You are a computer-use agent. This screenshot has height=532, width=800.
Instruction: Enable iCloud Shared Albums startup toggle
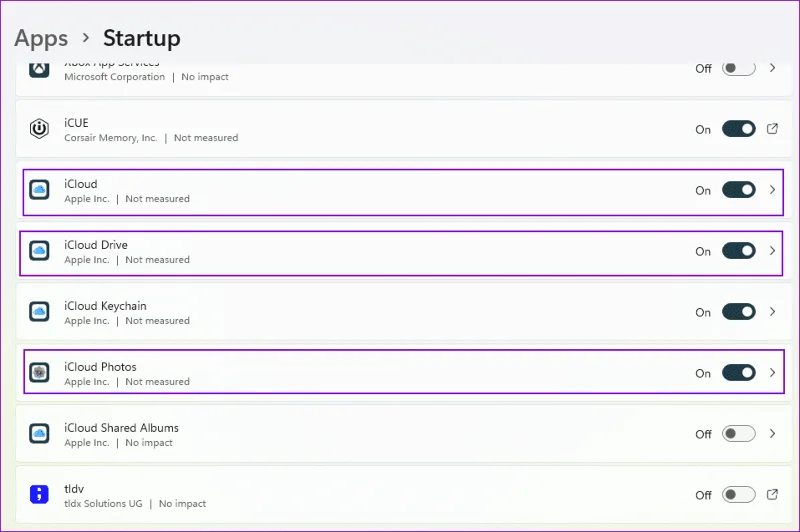[x=738, y=434]
